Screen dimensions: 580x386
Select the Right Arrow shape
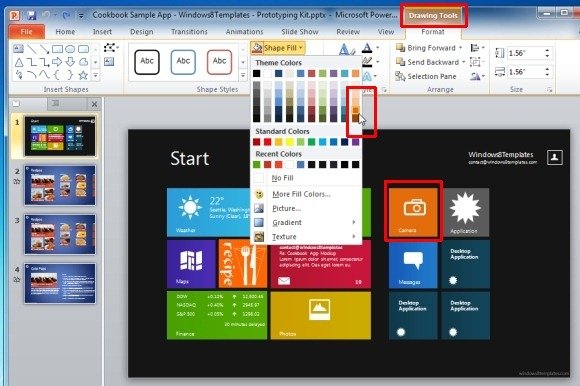[57, 62]
